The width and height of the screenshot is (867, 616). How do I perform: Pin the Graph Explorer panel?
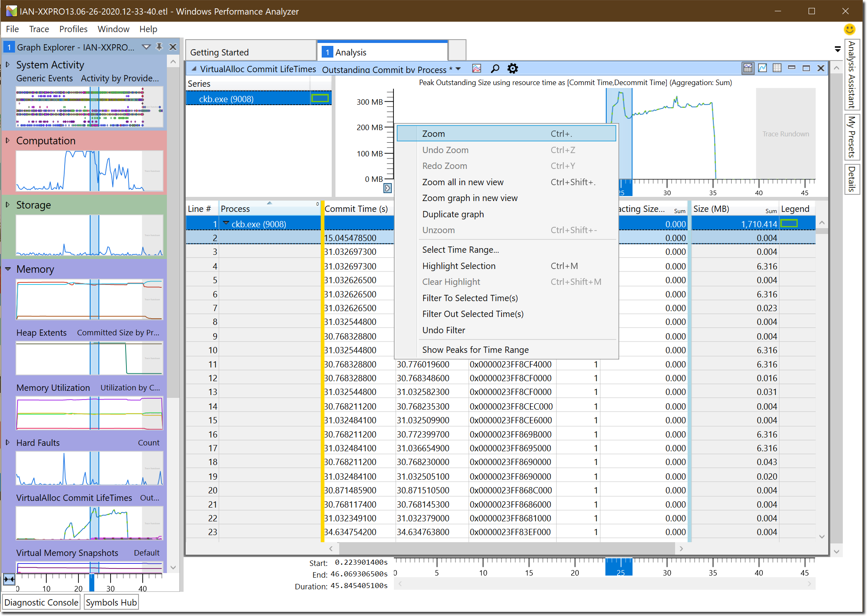[x=159, y=47]
